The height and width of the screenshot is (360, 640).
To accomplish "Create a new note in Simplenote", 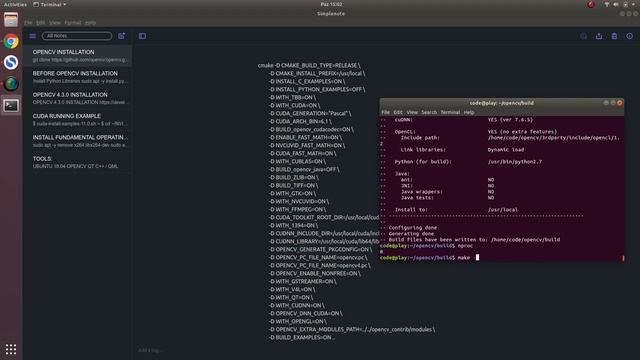I will coord(122,36).
